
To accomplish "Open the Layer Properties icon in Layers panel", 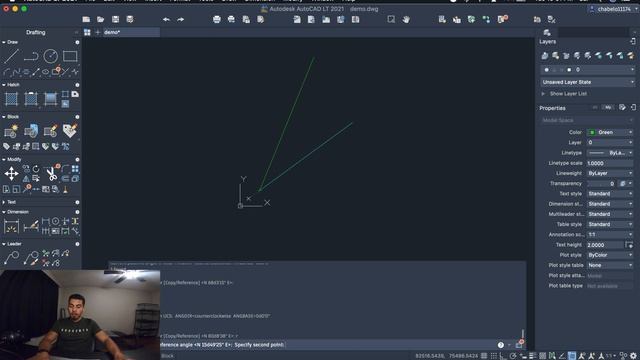I will [544, 56].
